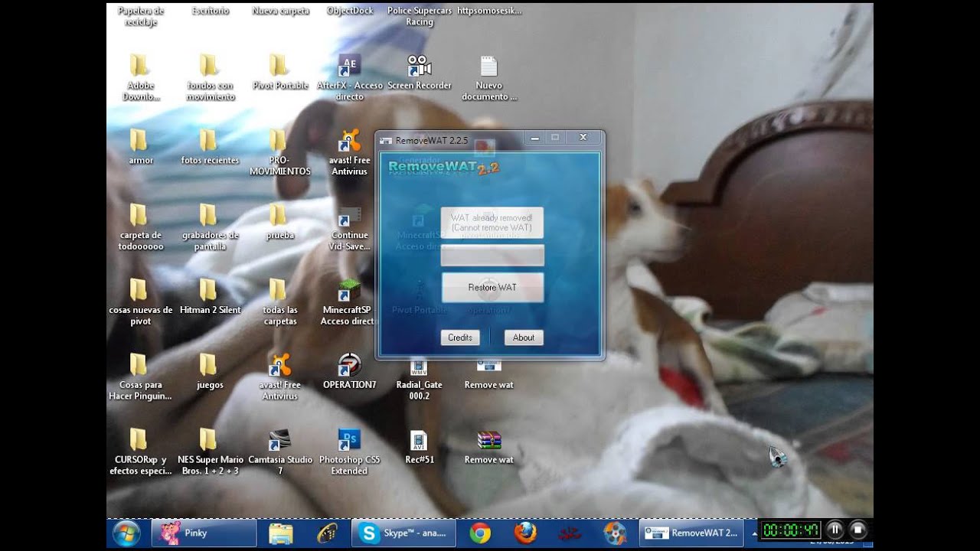This screenshot has width=980, height=551.
Task: Select the 'carpeta de todoooooo' folder
Action: [138, 215]
